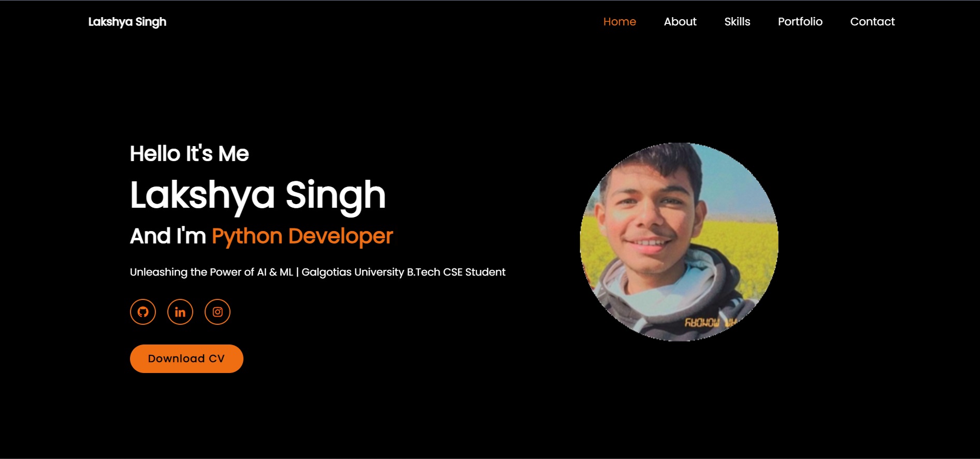Image resolution: width=980 pixels, height=459 pixels.
Task: Click the "Hello It's Me" heading
Action: 189,154
